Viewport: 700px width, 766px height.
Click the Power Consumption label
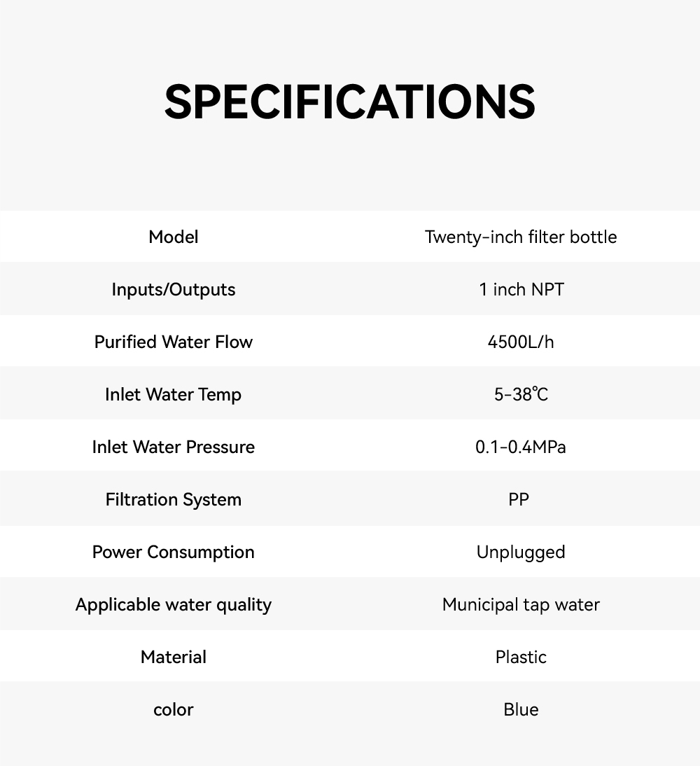pos(174,552)
